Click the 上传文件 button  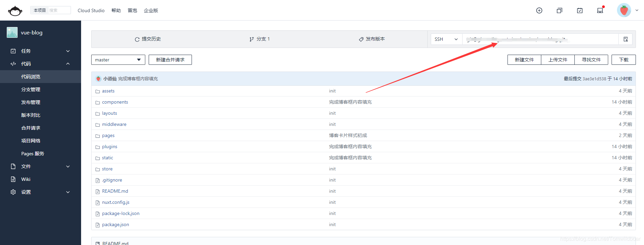coord(558,60)
